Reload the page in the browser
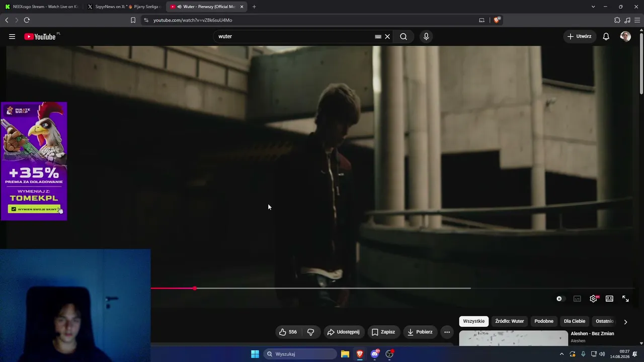Image resolution: width=644 pixels, height=362 pixels. pyautogui.click(x=27, y=20)
